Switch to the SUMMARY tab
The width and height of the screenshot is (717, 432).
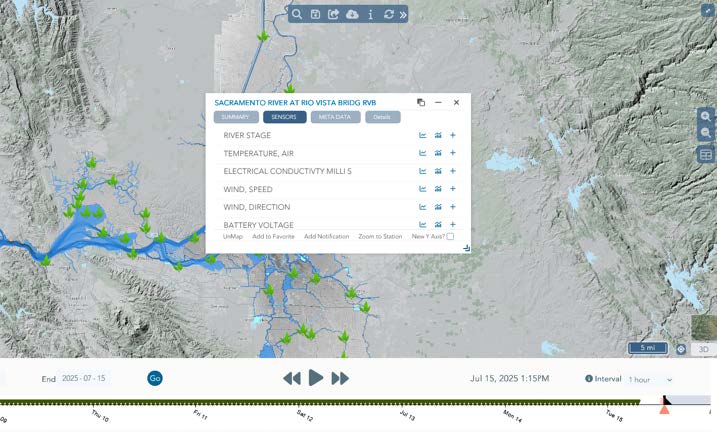coord(235,117)
